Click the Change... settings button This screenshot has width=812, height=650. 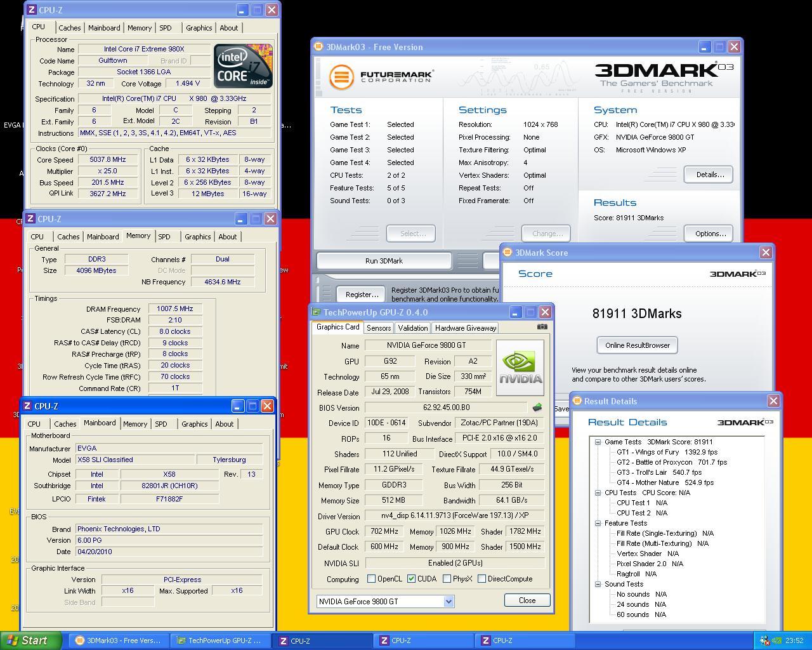546,234
